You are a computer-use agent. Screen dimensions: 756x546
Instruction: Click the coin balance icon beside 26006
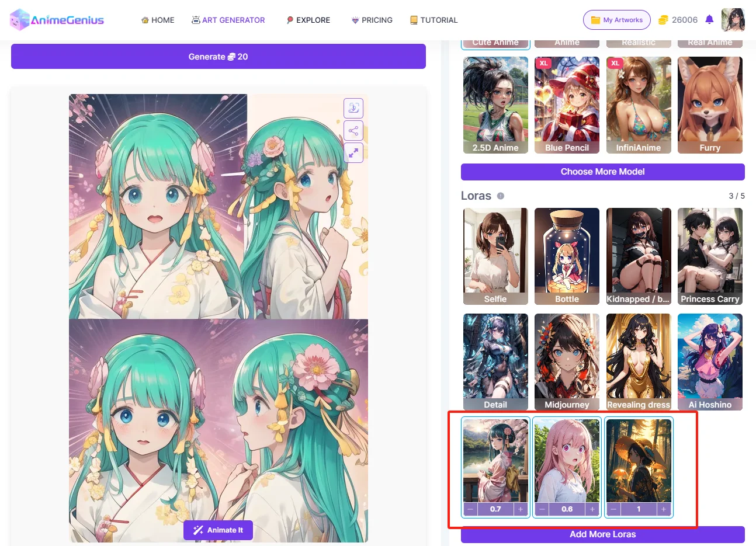[x=663, y=20]
